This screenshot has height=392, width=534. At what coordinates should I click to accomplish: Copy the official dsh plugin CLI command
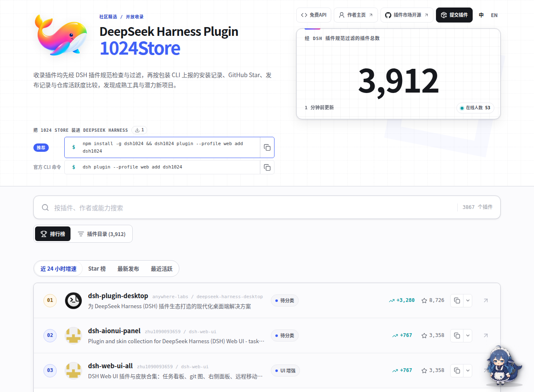pos(267,167)
